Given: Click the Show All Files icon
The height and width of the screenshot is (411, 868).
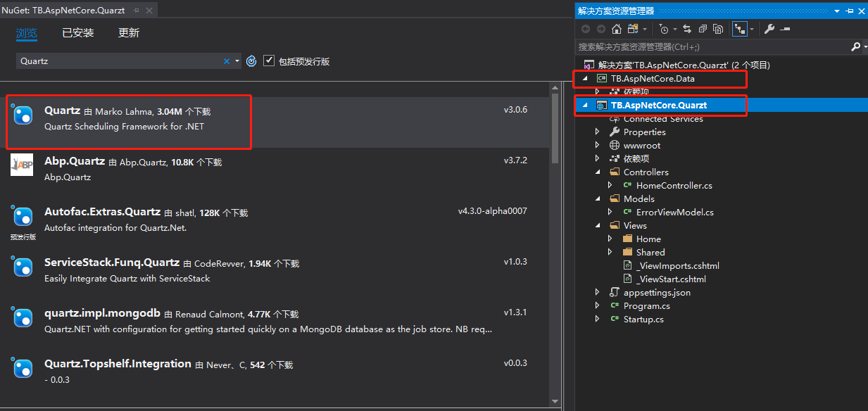Looking at the screenshot, I should 718,29.
